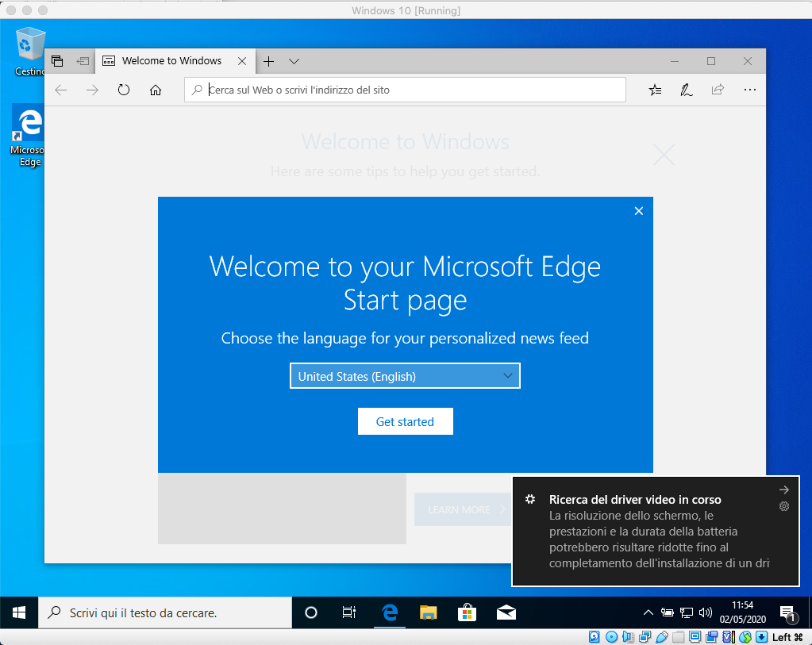
Task: Open Edge Settings and more menu
Action: tap(750, 90)
